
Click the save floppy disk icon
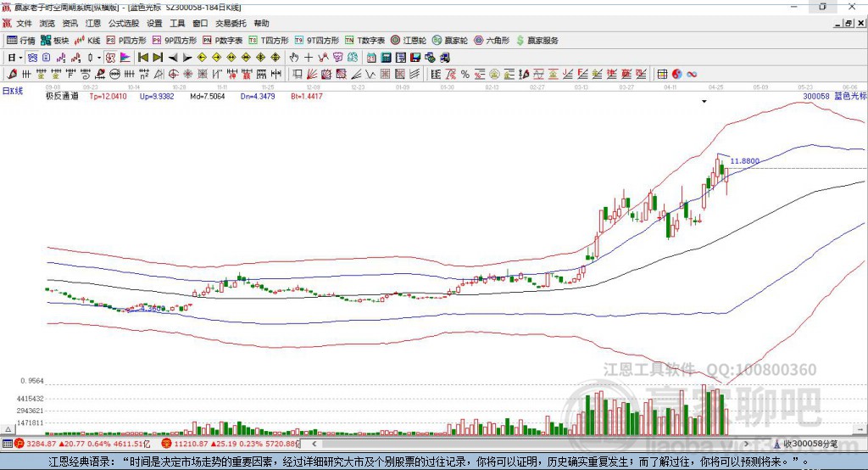pyautogui.click(x=415, y=58)
